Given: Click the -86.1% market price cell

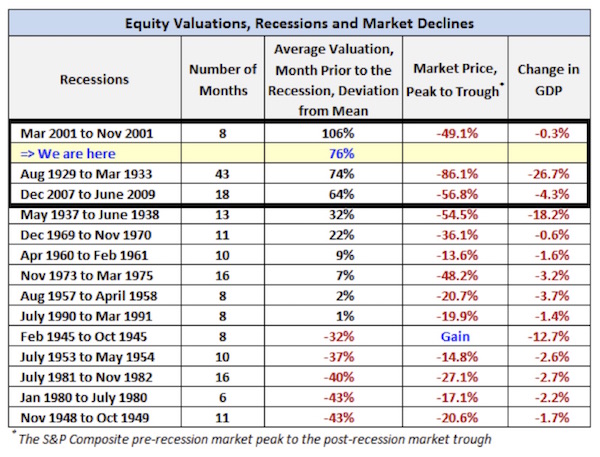Looking at the screenshot, I should coord(457,174).
